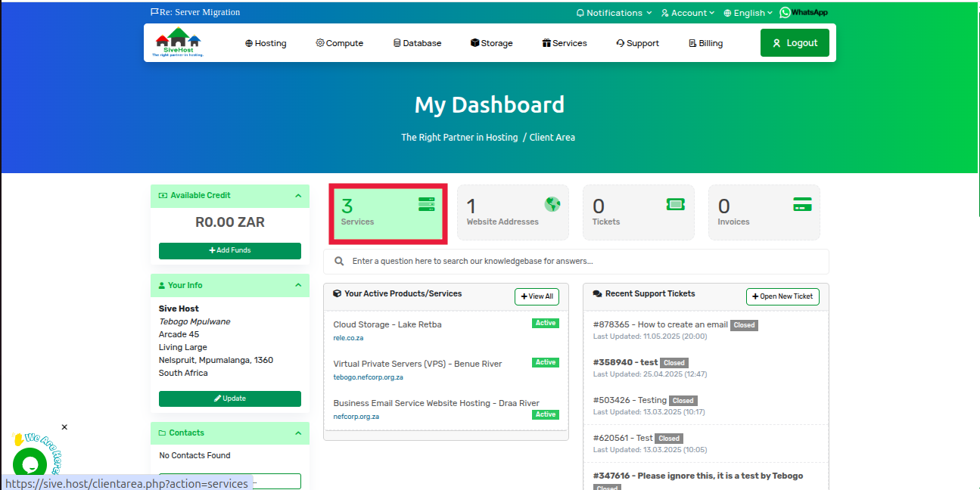Open the English language selector
Viewport: 980px width, 490px height.
pyautogui.click(x=748, y=13)
